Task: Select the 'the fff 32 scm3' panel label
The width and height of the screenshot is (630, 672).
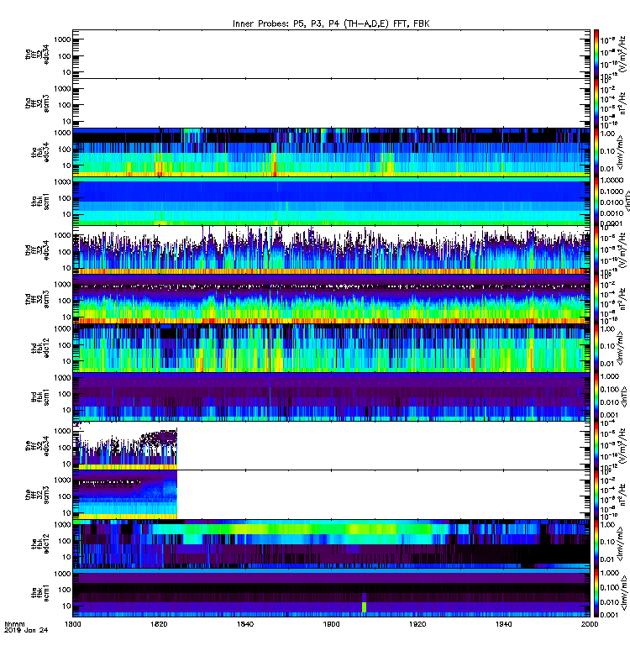Action: pos(37,495)
